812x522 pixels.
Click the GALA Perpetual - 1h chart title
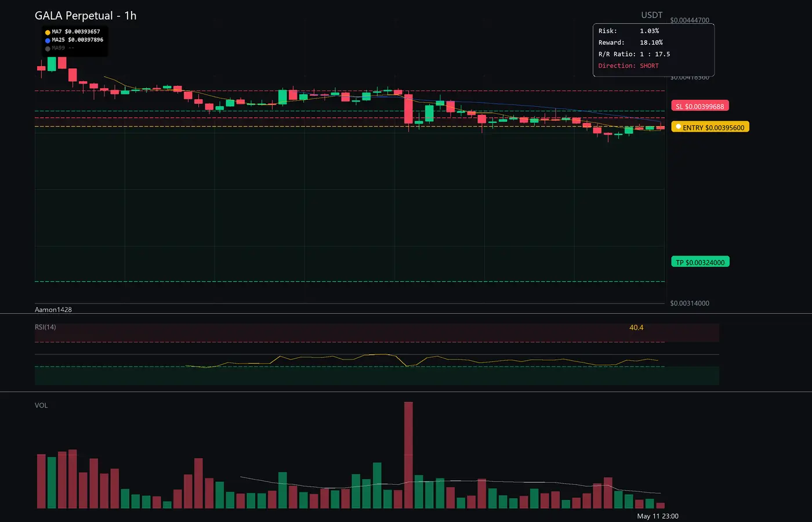coord(86,16)
